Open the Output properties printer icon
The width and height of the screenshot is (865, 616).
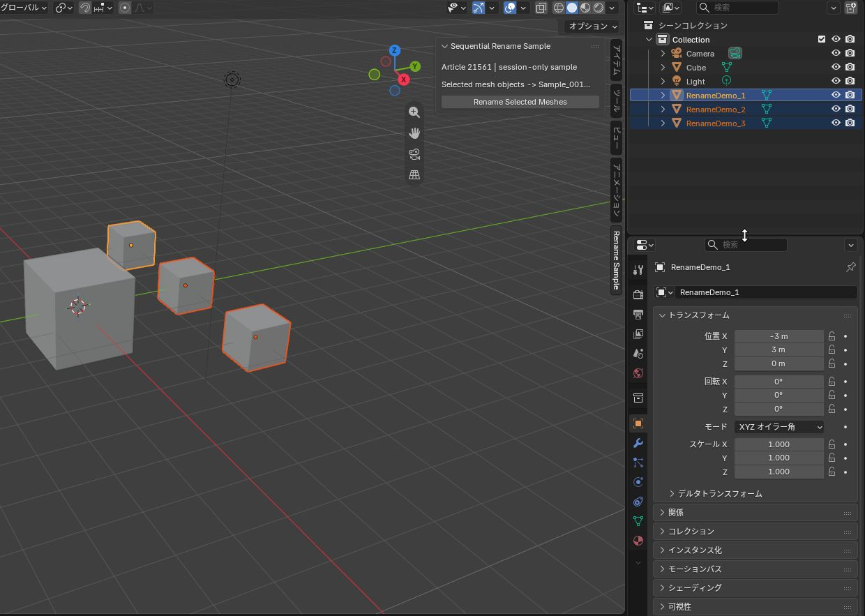click(638, 315)
